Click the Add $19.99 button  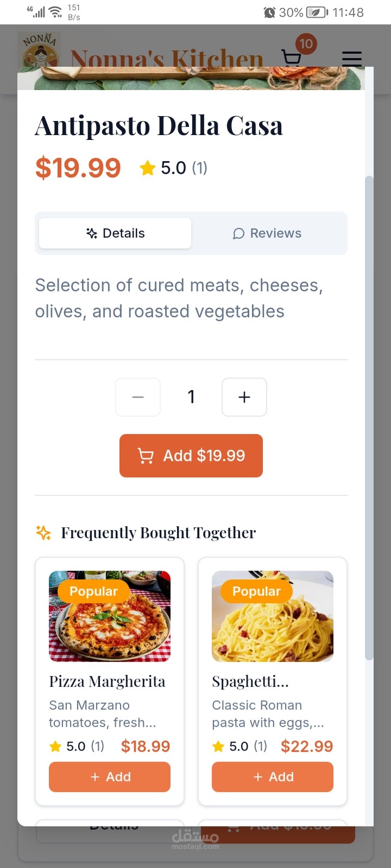point(191,456)
